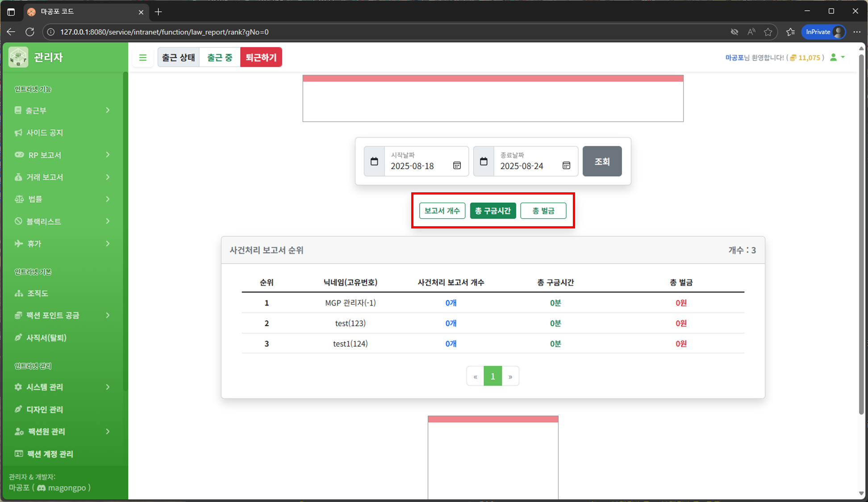
Task: Click the hamburger menu toggle icon
Action: point(143,58)
